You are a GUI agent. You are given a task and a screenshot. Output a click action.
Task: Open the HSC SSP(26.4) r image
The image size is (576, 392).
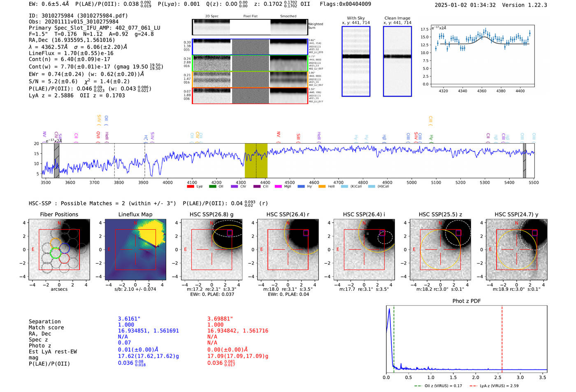pos(288,250)
